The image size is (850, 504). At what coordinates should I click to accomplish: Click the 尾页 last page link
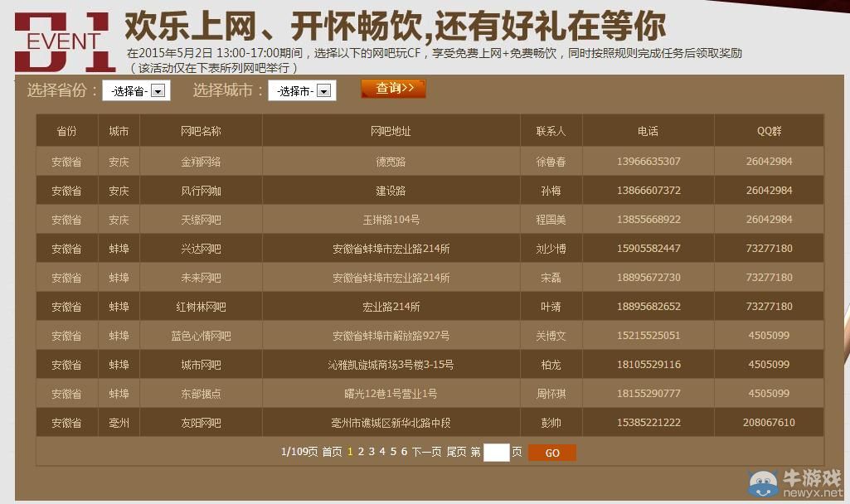[459, 453]
